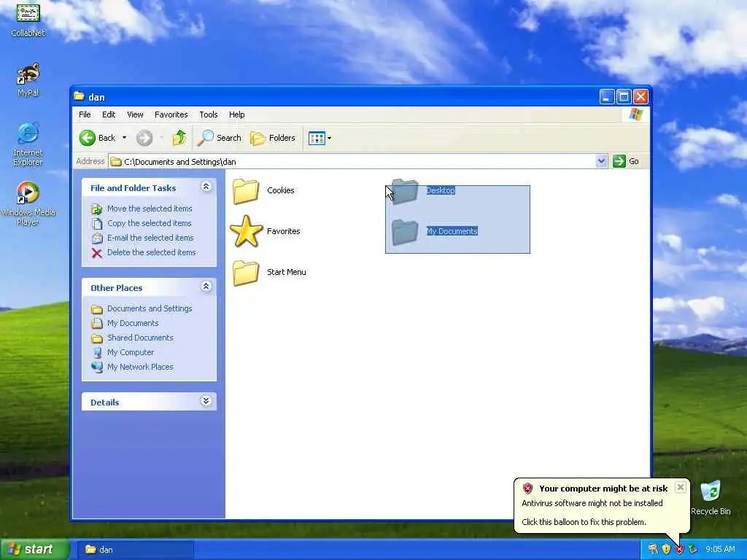Click the move items icon
Screen dimensions: 747x560
pos(97,209)
